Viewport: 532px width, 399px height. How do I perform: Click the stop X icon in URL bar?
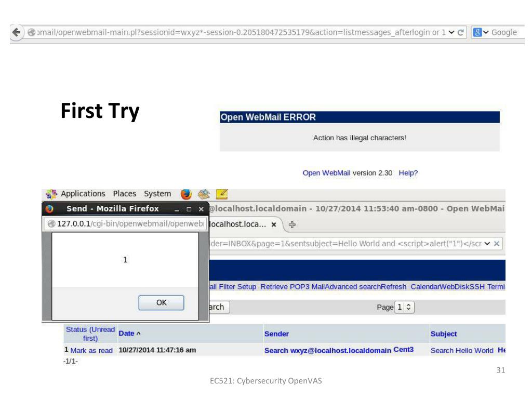496,244
